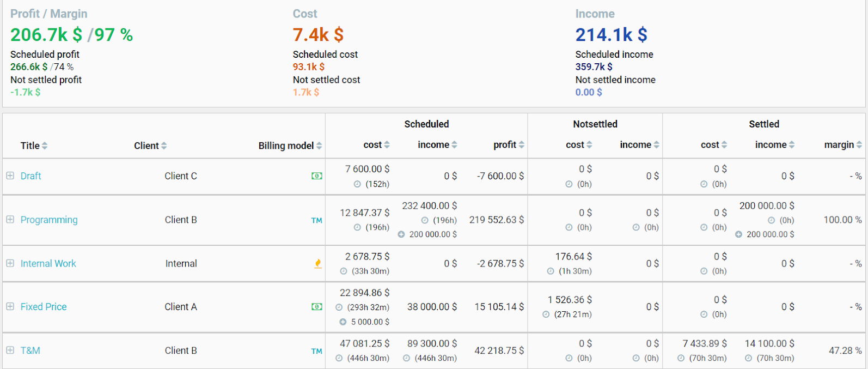Image resolution: width=868 pixels, height=369 pixels.
Task: Click T&M settled margin 47.28 %
Action: 845,350
